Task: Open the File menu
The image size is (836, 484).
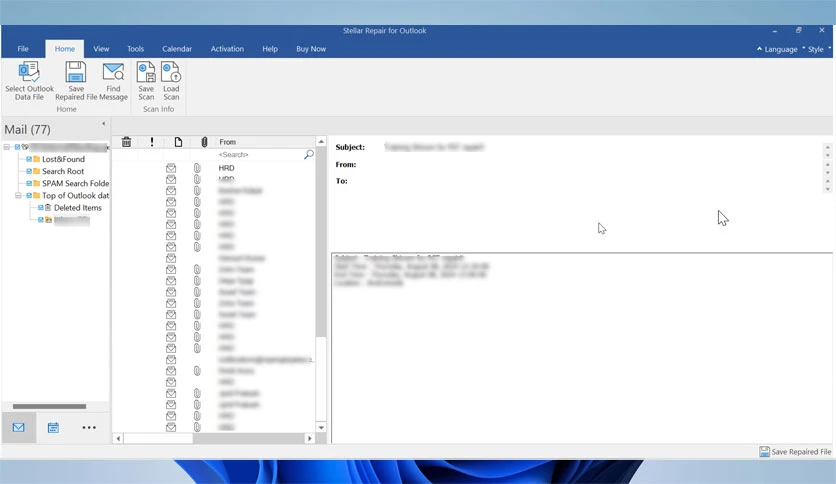Action: pos(23,49)
